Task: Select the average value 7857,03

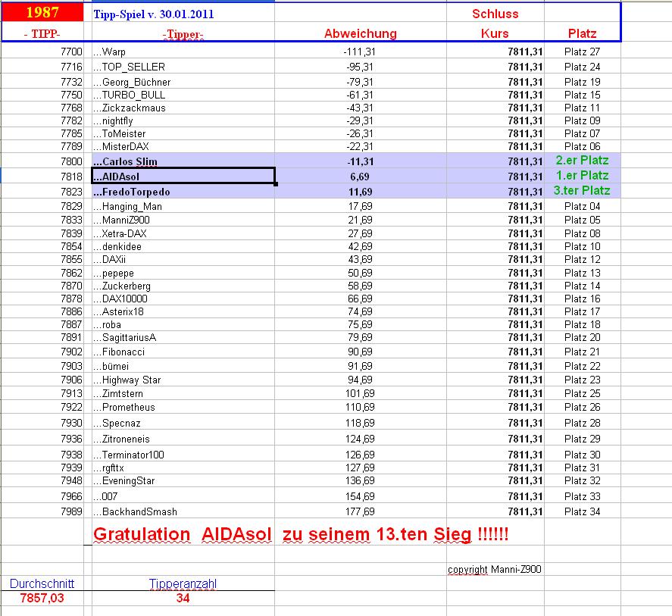Action: [x=42, y=598]
